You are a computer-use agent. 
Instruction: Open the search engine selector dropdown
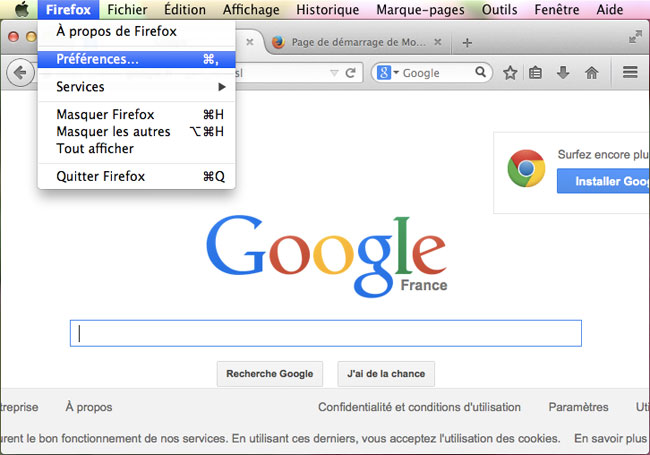[388, 73]
